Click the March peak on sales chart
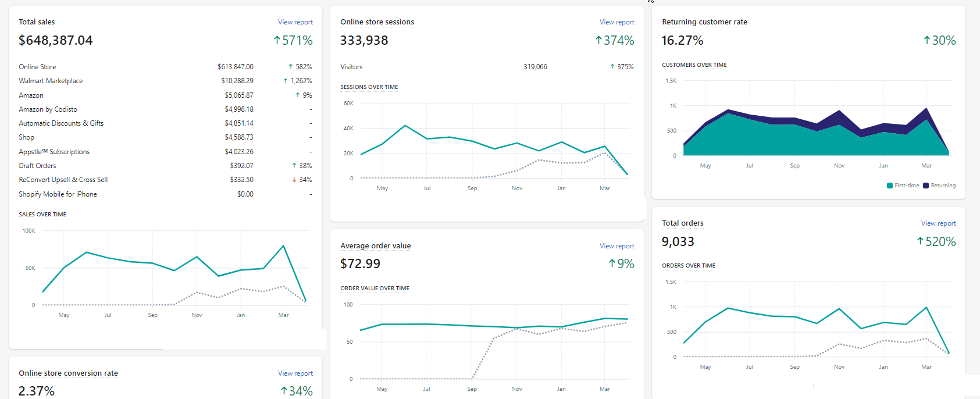980x399 pixels. click(283, 246)
